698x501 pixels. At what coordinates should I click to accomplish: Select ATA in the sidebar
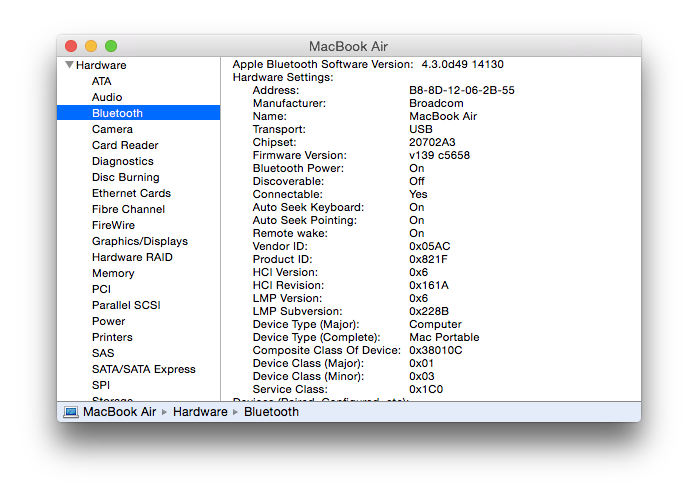[101, 81]
